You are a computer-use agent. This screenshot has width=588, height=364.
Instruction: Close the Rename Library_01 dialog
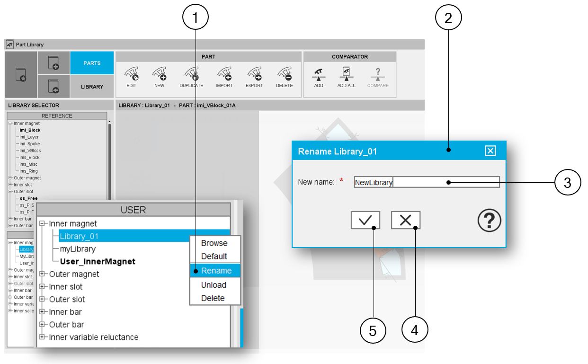point(490,151)
